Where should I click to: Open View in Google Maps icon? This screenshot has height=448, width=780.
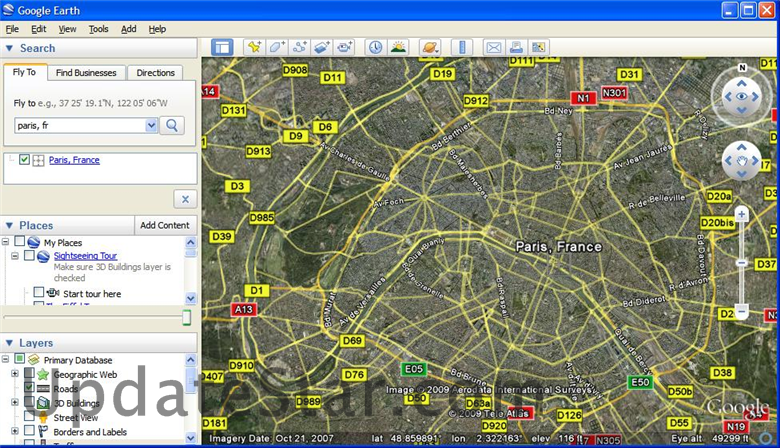click(539, 47)
